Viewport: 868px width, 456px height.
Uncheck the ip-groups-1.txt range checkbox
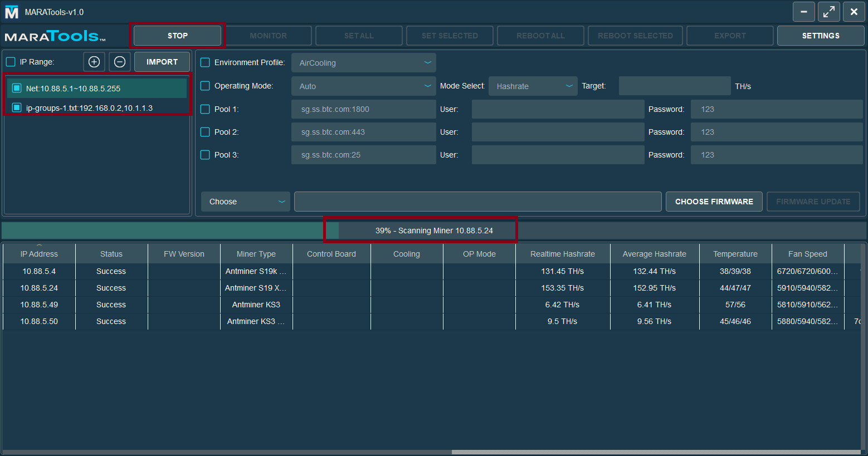point(17,107)
